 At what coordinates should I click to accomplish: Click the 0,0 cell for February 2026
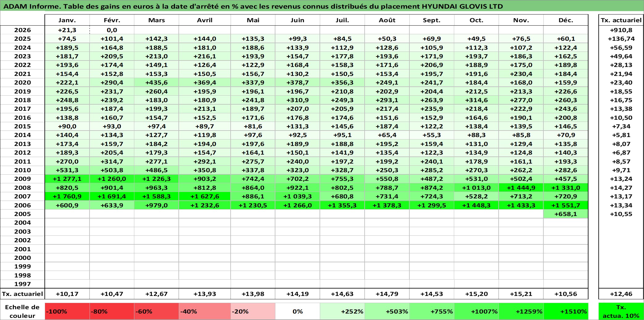click(x=112, y=30)
